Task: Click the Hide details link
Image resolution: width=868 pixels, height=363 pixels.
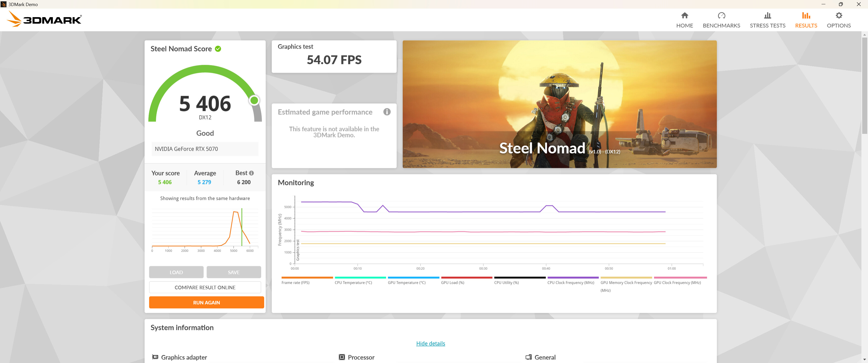Action: [430, 344]
